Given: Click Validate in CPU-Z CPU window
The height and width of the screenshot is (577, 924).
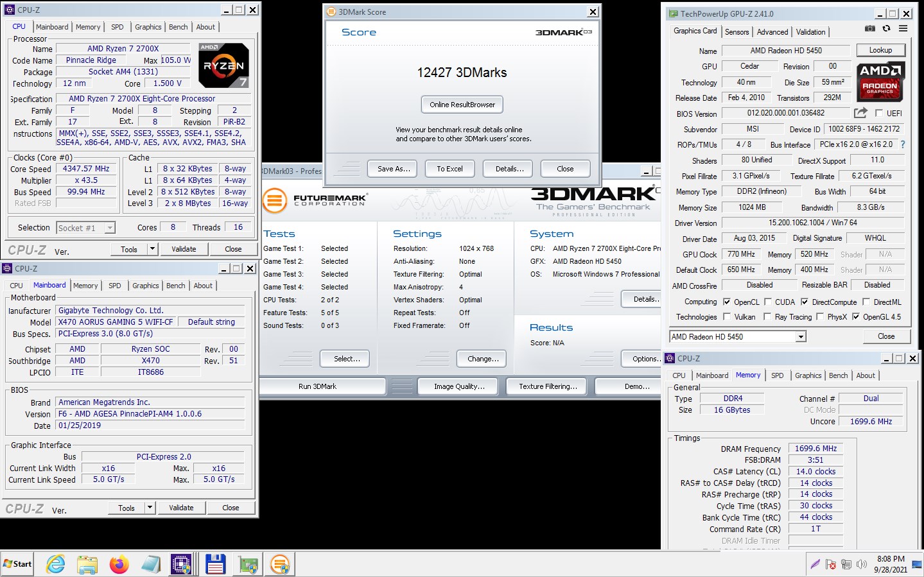Looking at the screenshot, I should click(x=184, y=249).
